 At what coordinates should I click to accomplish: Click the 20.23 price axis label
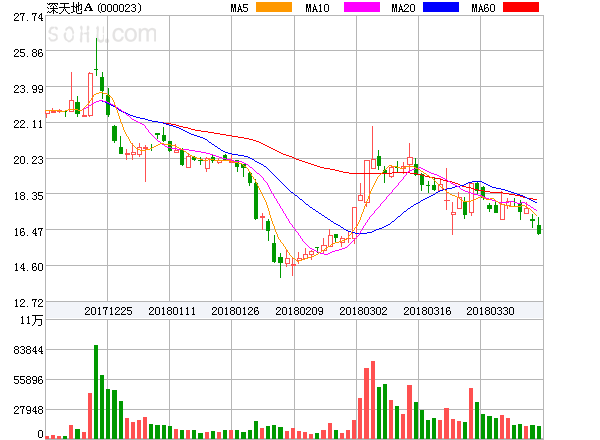(x=28, y=160)
